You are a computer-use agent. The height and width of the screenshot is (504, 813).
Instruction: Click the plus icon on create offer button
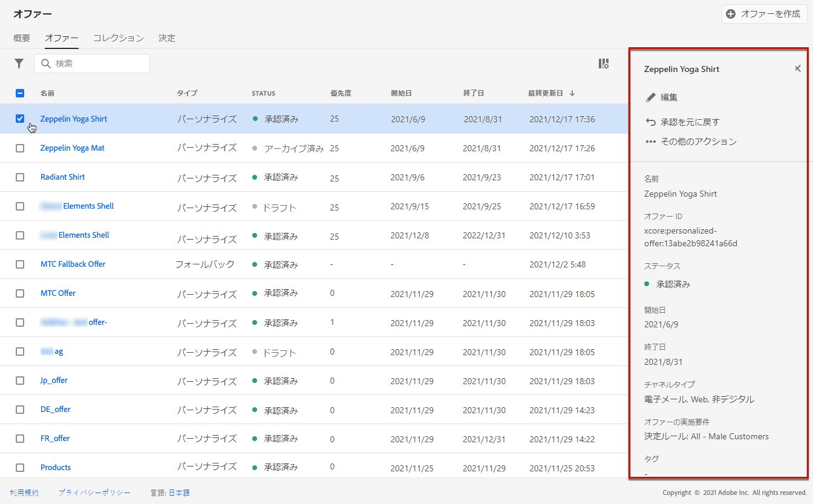731,14
